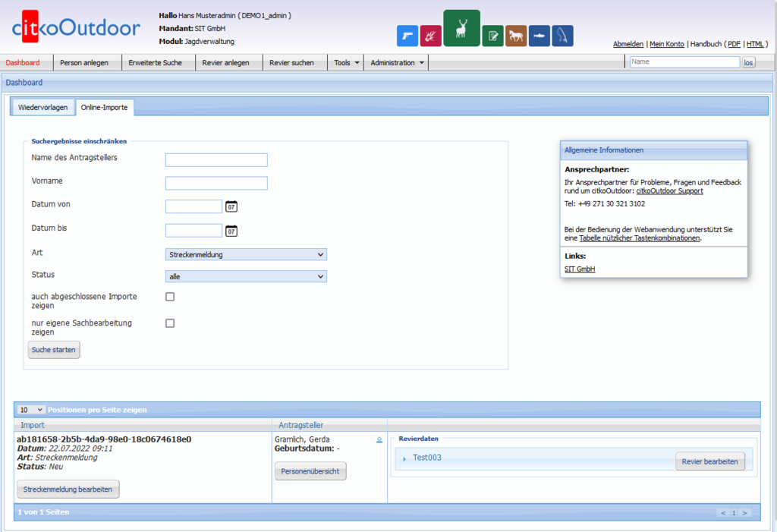Viewport: 777px width, 532px height.
Task: Open the positions per page dropdown
Action: (31, 410)
